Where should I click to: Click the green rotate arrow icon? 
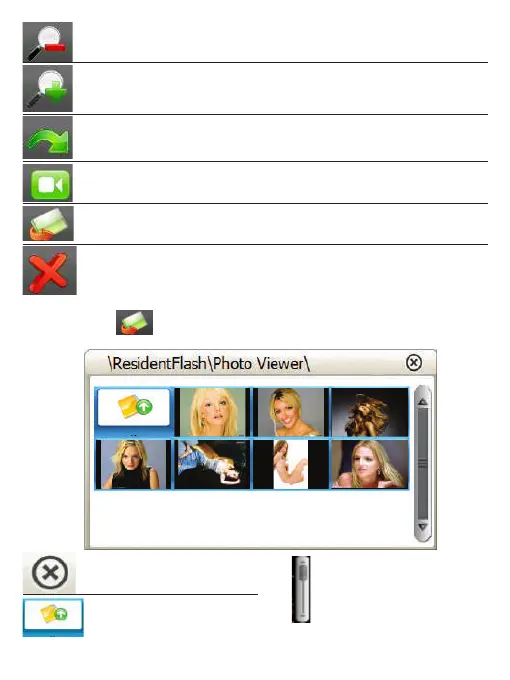pyautogui.click(x=48, y=137)
